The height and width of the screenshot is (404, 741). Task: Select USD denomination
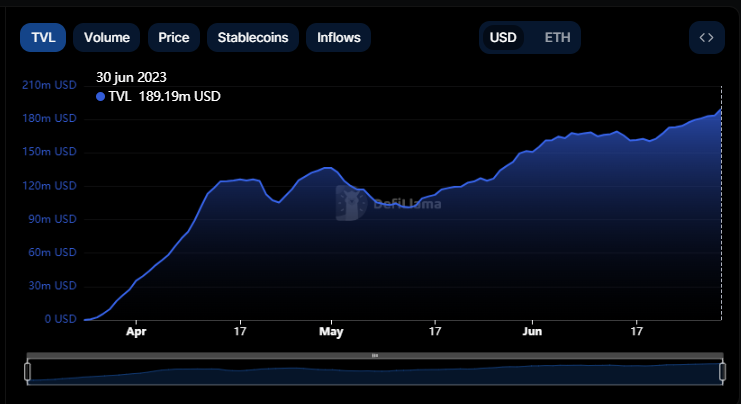pos(503,37)
